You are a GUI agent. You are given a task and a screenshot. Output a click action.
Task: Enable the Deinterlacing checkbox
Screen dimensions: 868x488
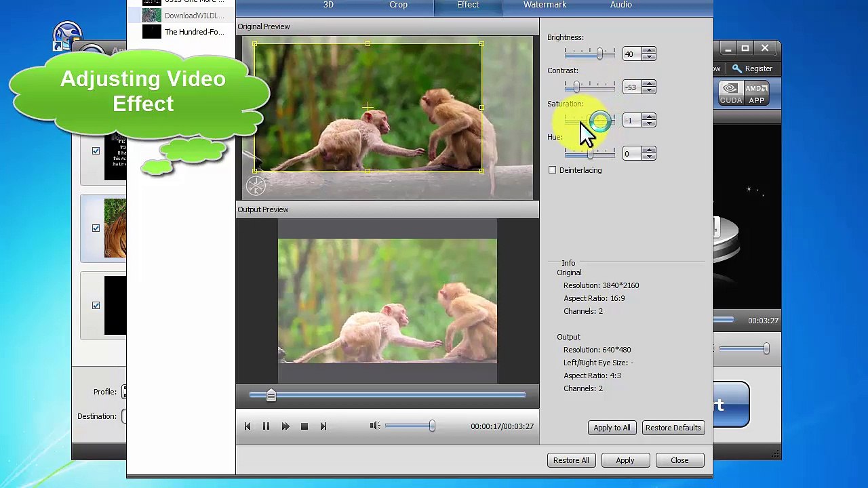pyautogui.click(x=552, y=170)
